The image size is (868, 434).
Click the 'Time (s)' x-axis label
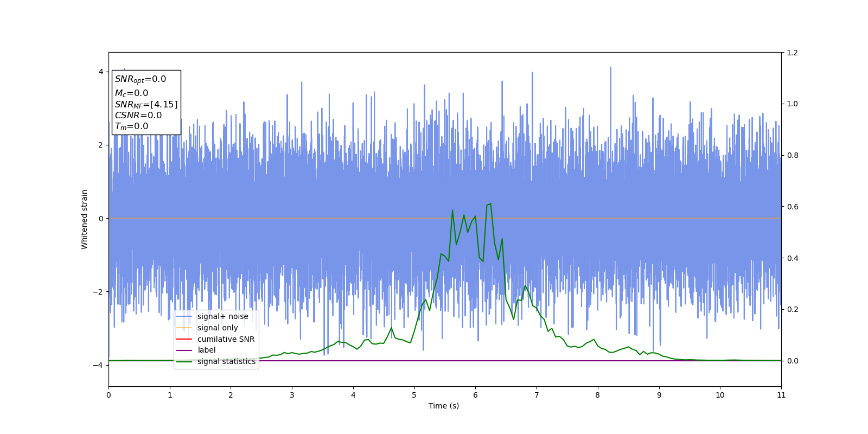(444, 406)
